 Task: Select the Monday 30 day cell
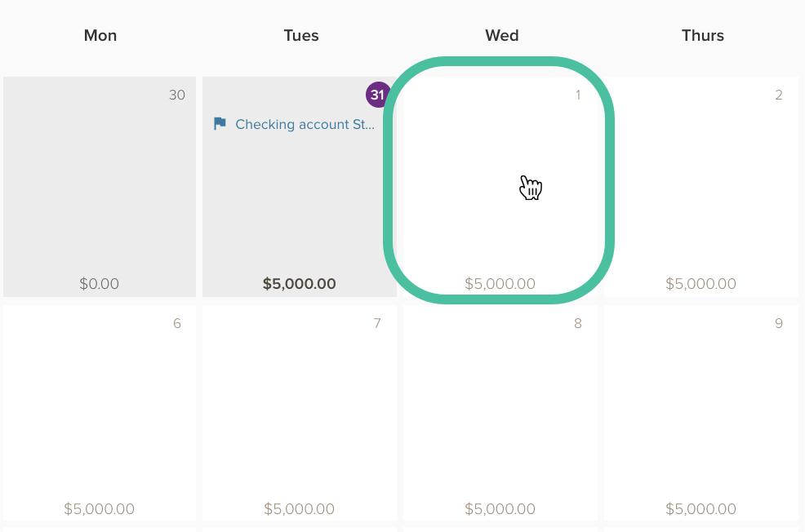100,187
